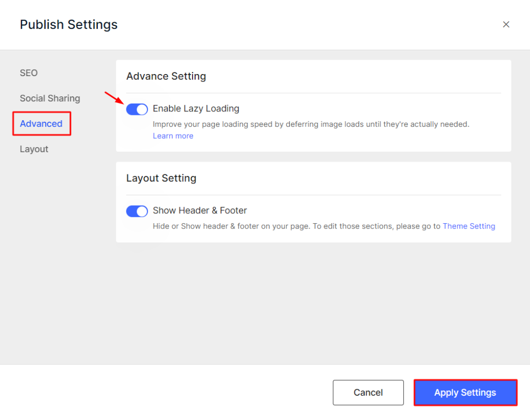530x420 pixels.
Task: Click the lazy loading description about deferring images
Action: coord(311,124)
